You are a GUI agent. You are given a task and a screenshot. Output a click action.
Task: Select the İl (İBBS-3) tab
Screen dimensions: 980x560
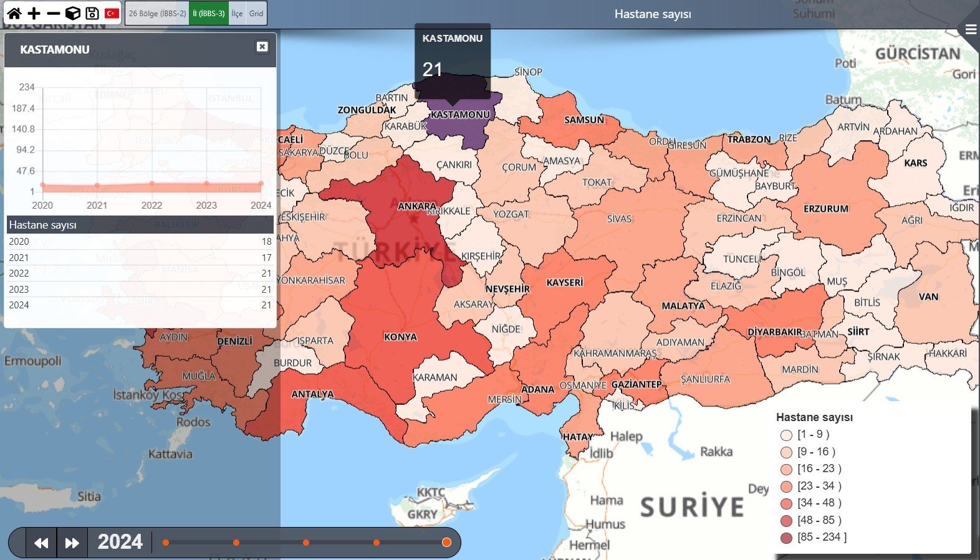(x=209, y=13)
